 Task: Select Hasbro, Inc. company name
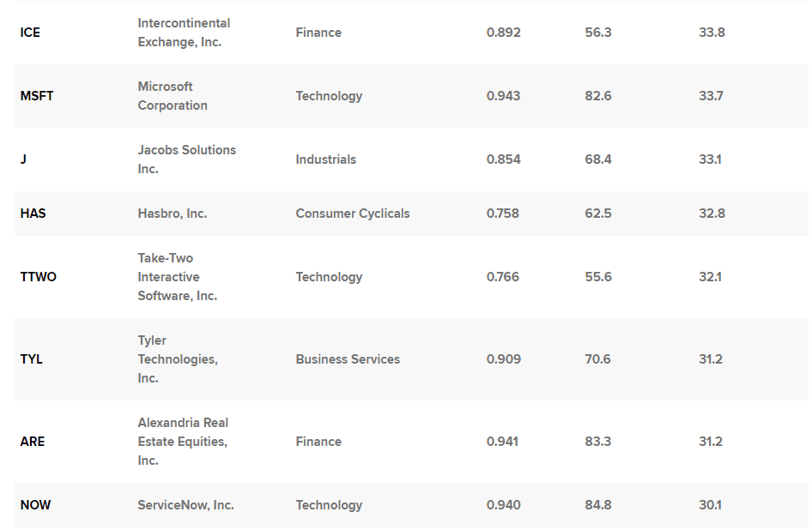(172, 214)
